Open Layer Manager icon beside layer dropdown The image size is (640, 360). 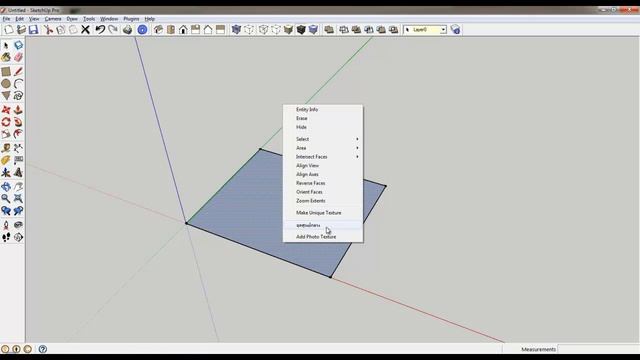click(x=456, y=29)
